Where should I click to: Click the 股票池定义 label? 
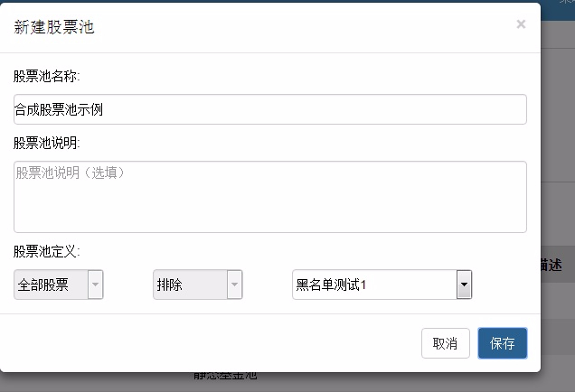pos(47,251)
